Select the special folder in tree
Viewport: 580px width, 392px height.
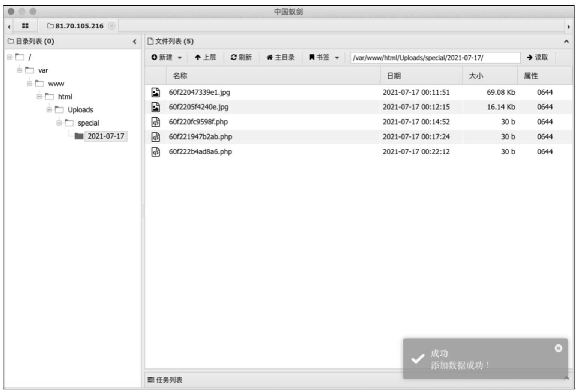click(88, 123)
